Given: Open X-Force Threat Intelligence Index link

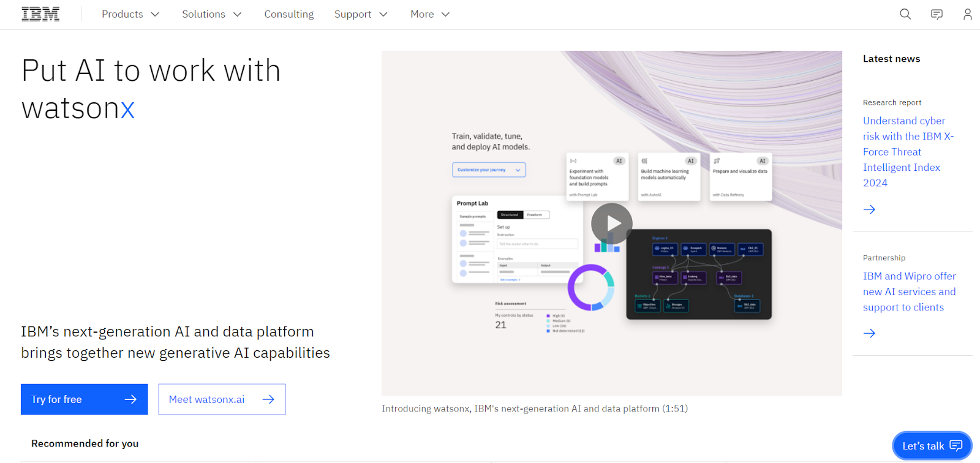Looking at the screenshot, I should tap(909, 152).
